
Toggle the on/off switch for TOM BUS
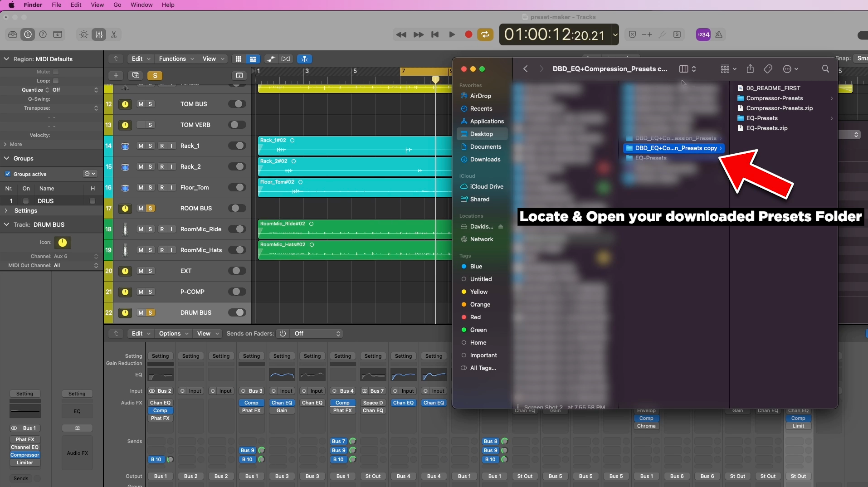(237, 104)
